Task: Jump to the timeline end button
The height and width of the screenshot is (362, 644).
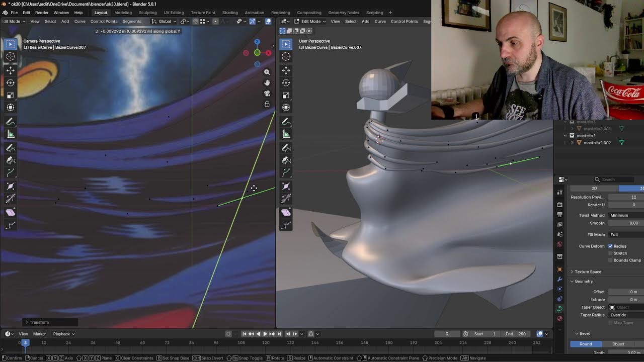Action: tap(279, 334)
